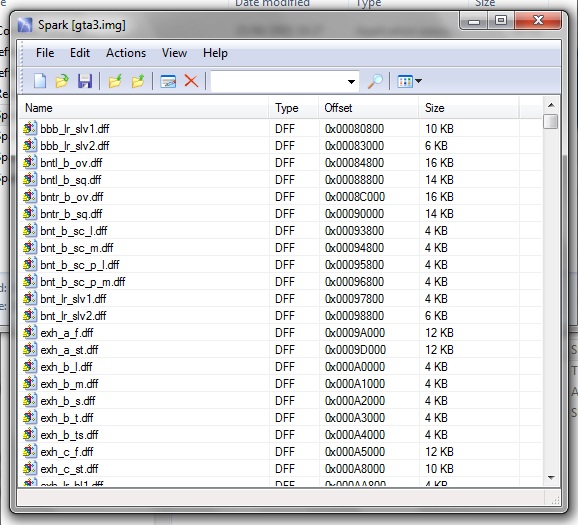
Task: Click the file icon of bntl_b_sq.dff
Action: (x=30, y=179)
